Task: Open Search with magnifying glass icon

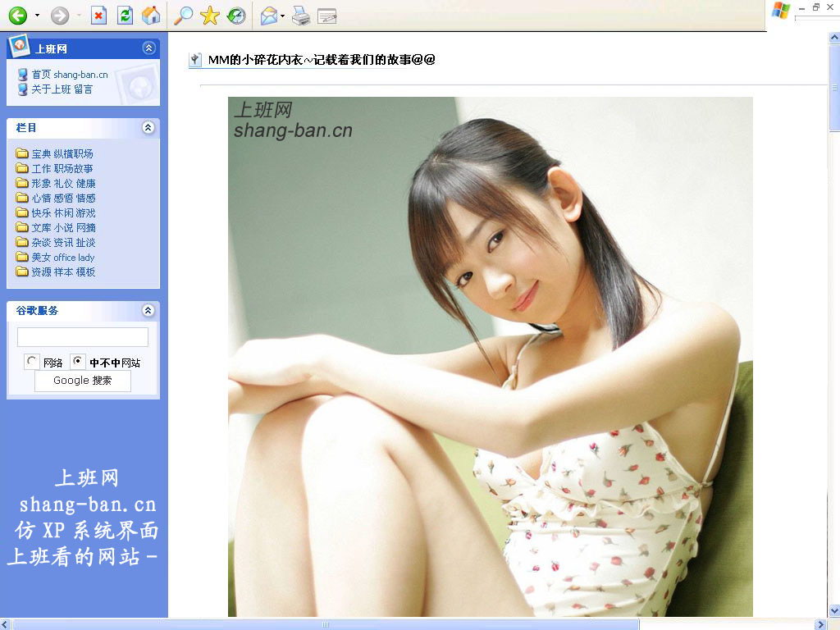Action: (x=183, y=16)
